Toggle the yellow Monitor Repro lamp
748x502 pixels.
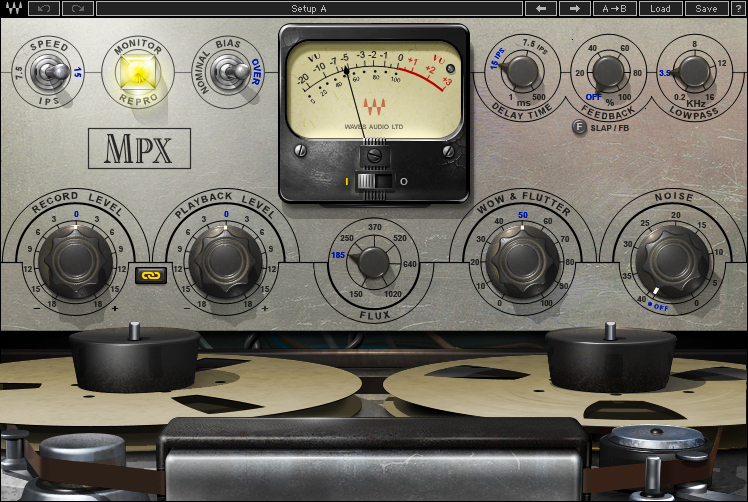pyautogui.click(x=138, y=72)
